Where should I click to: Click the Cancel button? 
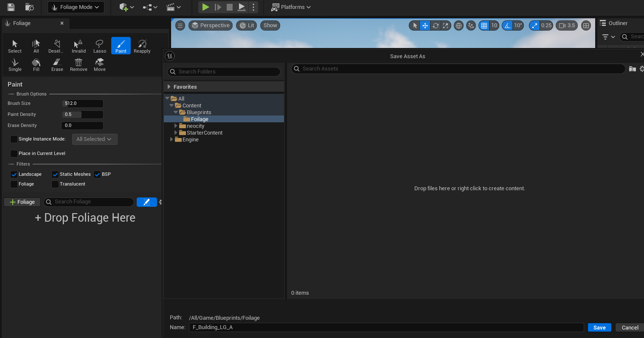pyautogui.click(x=630, y=327)
